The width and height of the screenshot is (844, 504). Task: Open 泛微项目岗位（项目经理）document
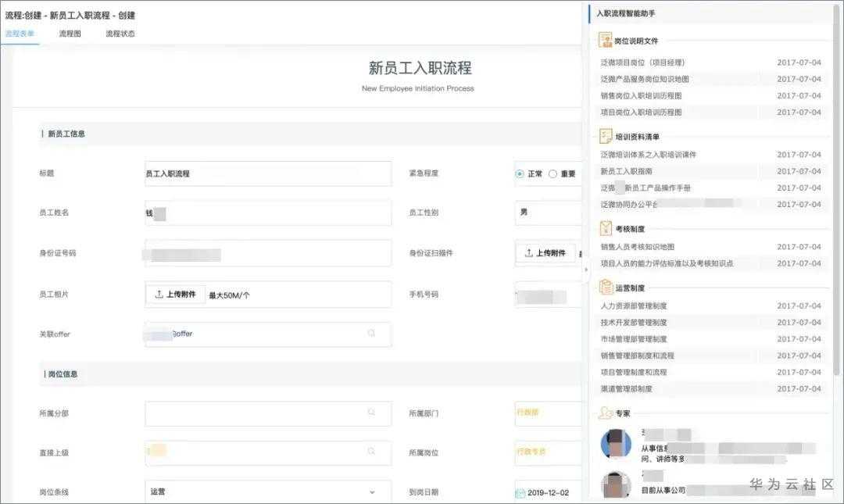pyautogui.click(x=642, y=63)
